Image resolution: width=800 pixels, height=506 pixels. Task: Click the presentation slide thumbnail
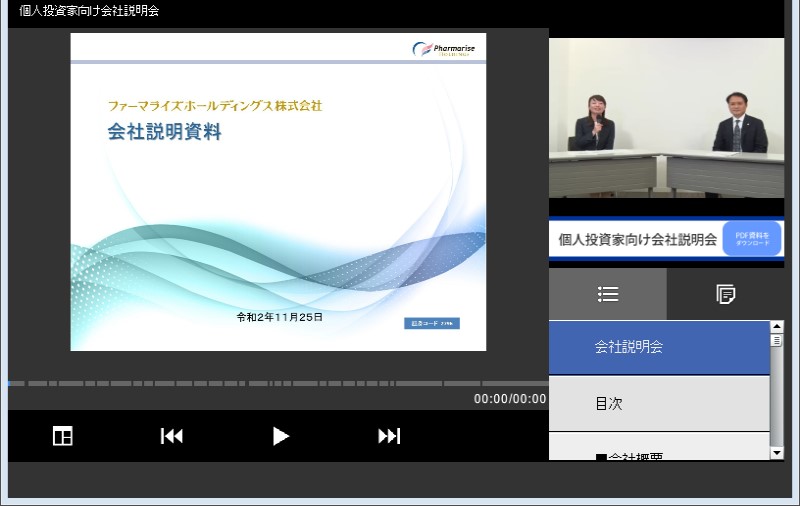[x=278, y=192]
